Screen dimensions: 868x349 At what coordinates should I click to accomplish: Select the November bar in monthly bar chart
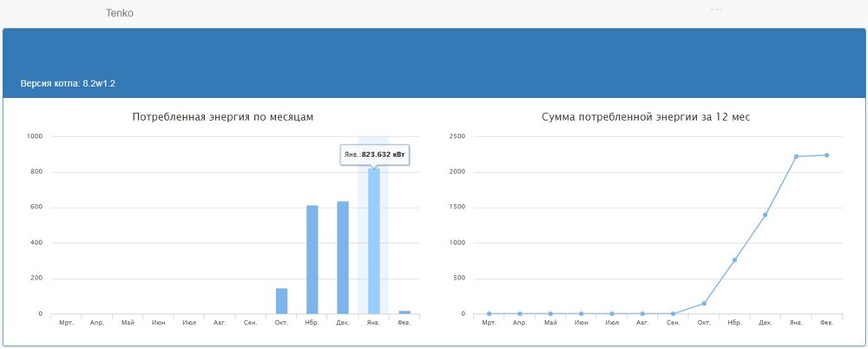(312, 260)
